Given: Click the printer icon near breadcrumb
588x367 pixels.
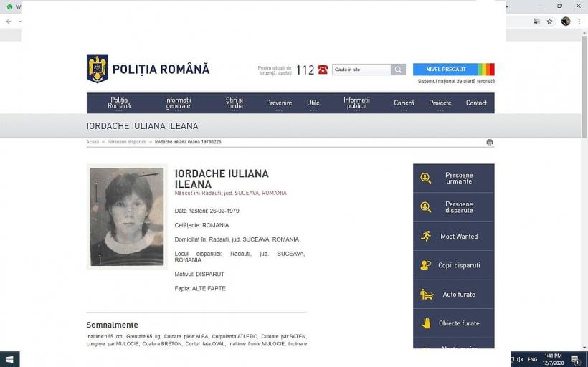Looking at the screenshot, I should pyautogui.click(x=489, y=142).
